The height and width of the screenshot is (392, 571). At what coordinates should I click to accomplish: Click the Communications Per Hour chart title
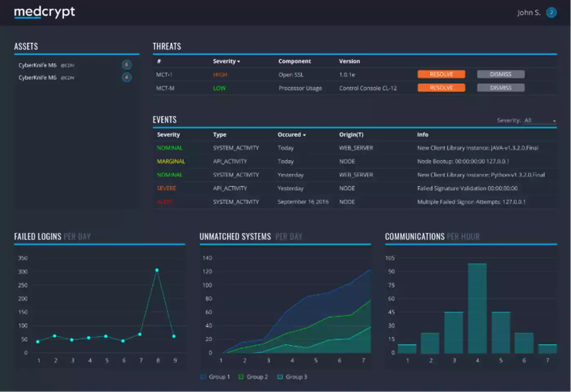click(x=432, y=237)
